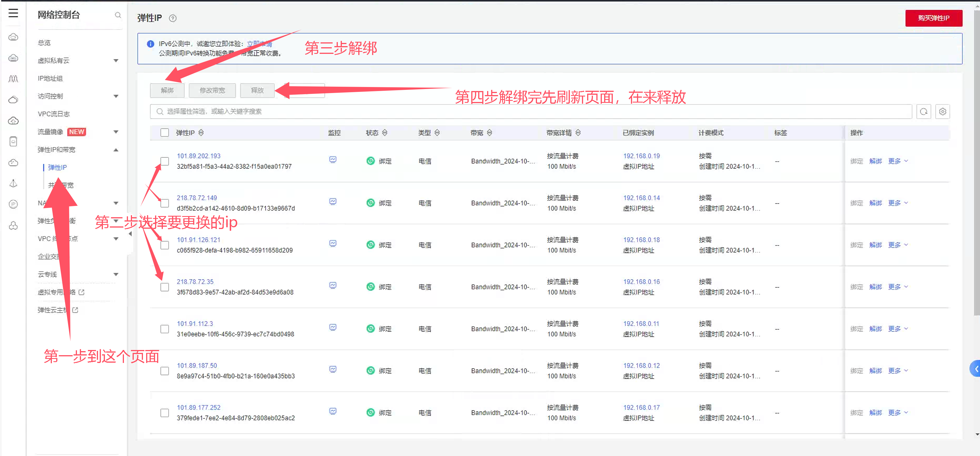Click 解绑 link for 101.91.112.3

pos(875,329)
